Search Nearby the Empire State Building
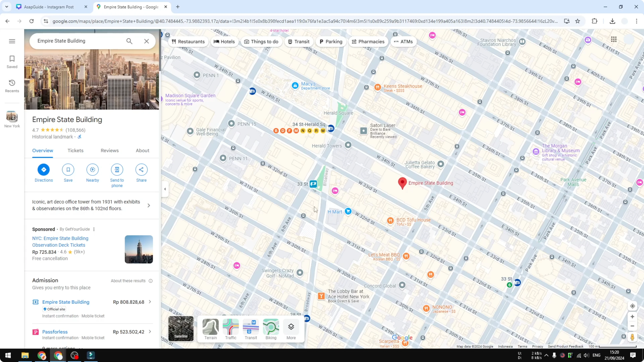The width and height of the screenshot is (644, 362). point(93,173)
